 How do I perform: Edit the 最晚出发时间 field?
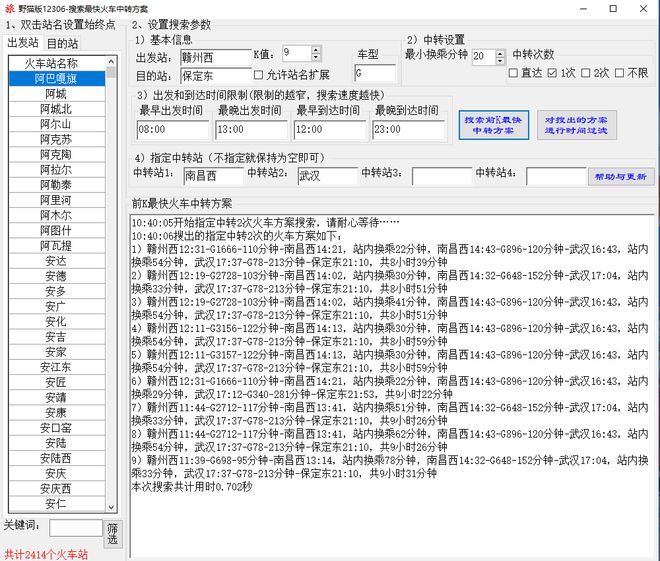pyautogui.click(x=251, y=130)
